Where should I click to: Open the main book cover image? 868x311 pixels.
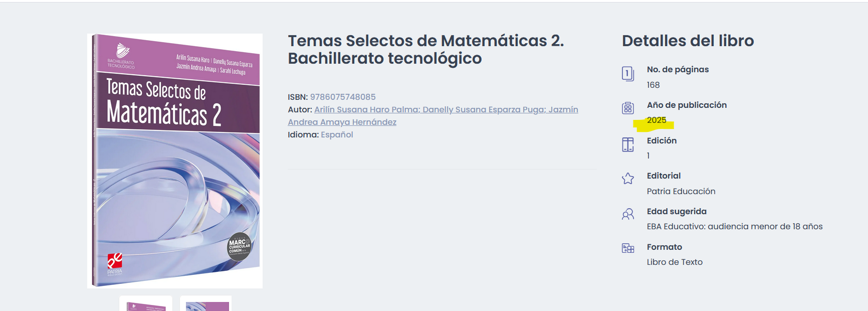click(x=175, y=161)
